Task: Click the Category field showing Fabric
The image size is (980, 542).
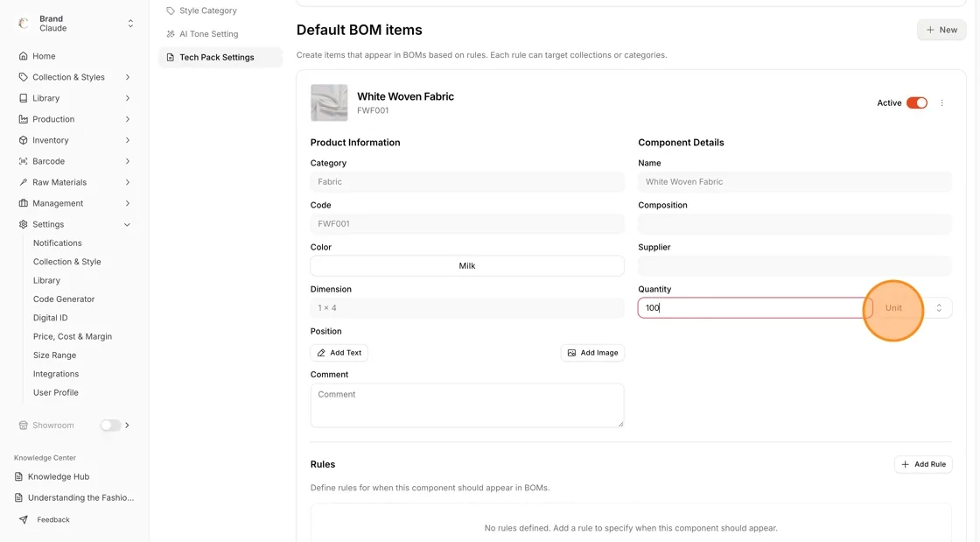Action: coord(467,182)
